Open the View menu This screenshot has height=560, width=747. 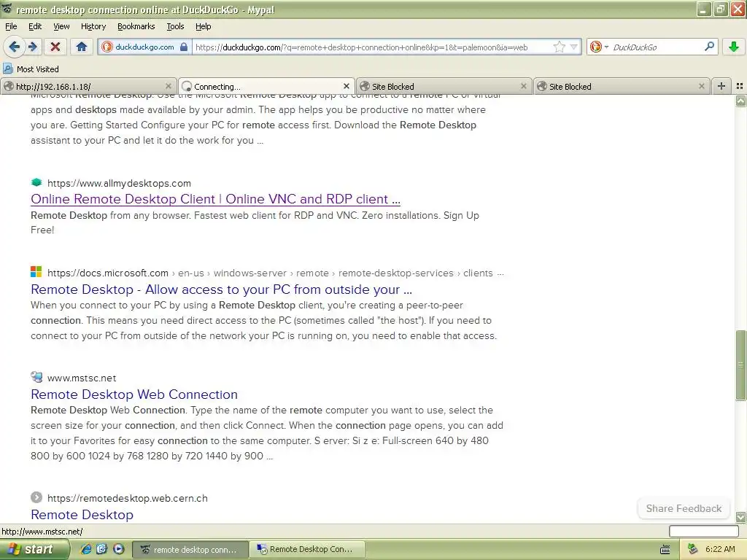(61, 26)
